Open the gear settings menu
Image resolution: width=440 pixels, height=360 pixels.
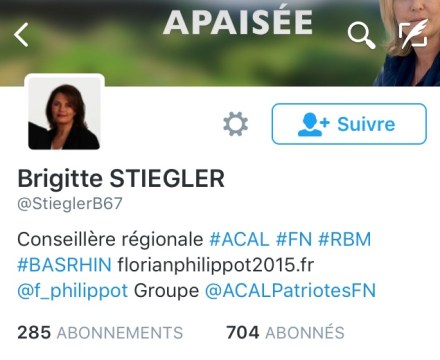click(235, 124)
